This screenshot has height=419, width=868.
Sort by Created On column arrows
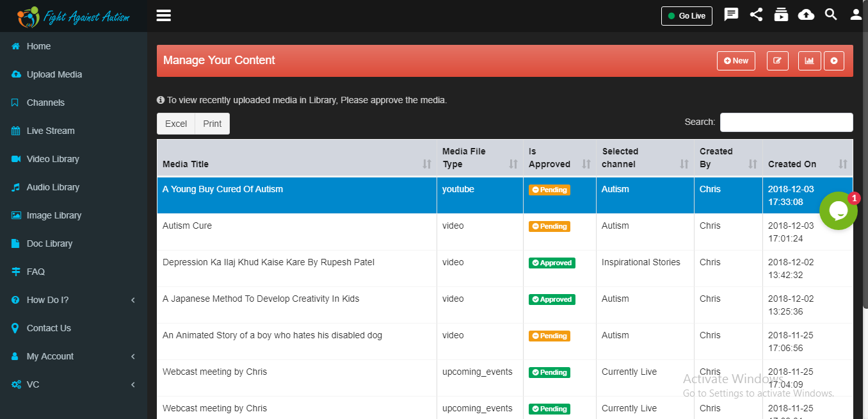click(843, 164)
